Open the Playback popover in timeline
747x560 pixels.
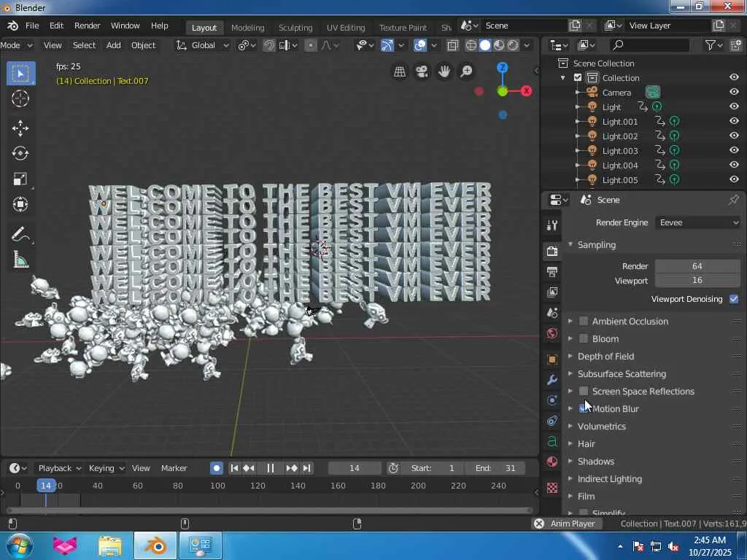[58, 468]
